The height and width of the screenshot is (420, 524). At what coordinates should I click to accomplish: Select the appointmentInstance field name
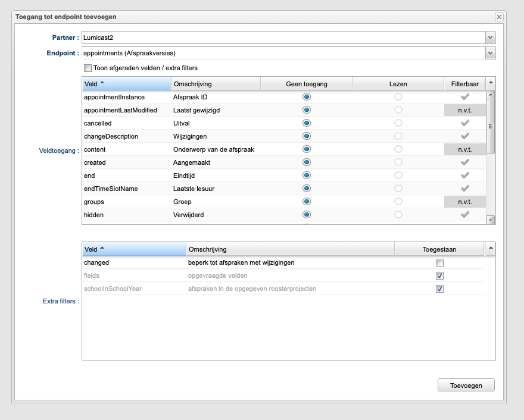tap(114, 97)
